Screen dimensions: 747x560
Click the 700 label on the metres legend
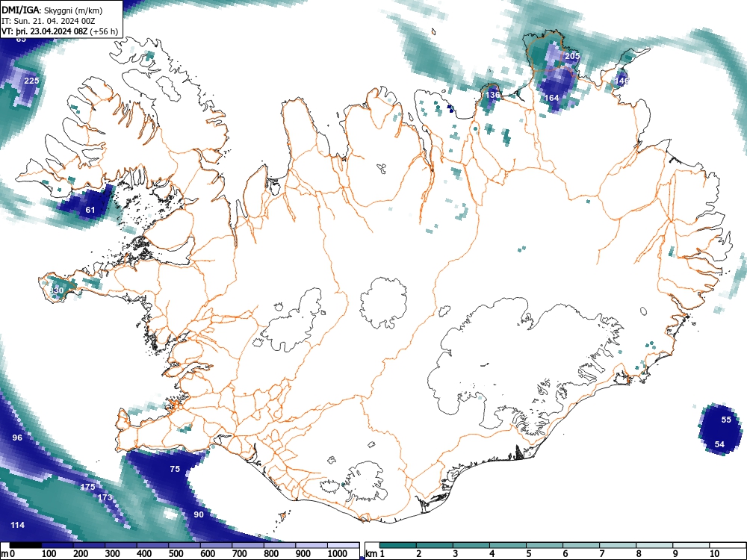[x=239, y=554]
